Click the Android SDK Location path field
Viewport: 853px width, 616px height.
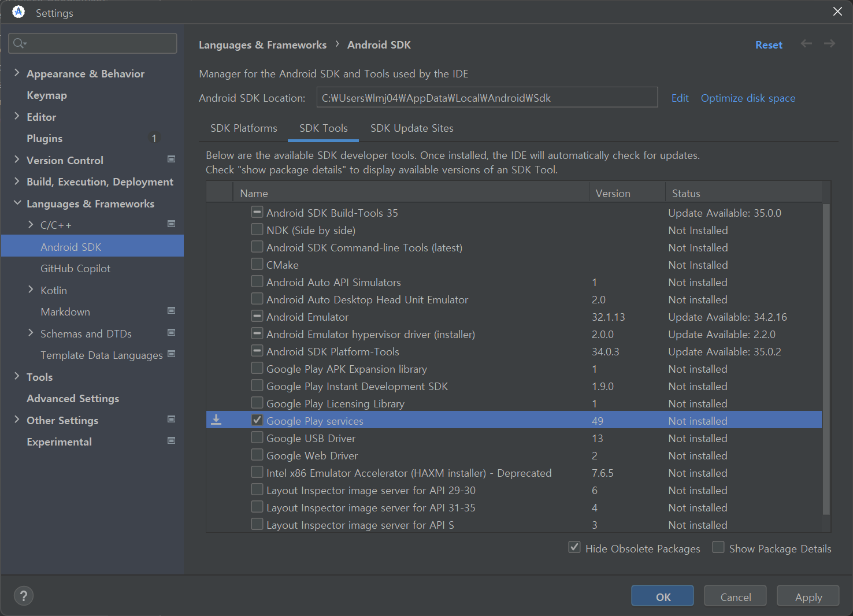click(x=487, y=98)
